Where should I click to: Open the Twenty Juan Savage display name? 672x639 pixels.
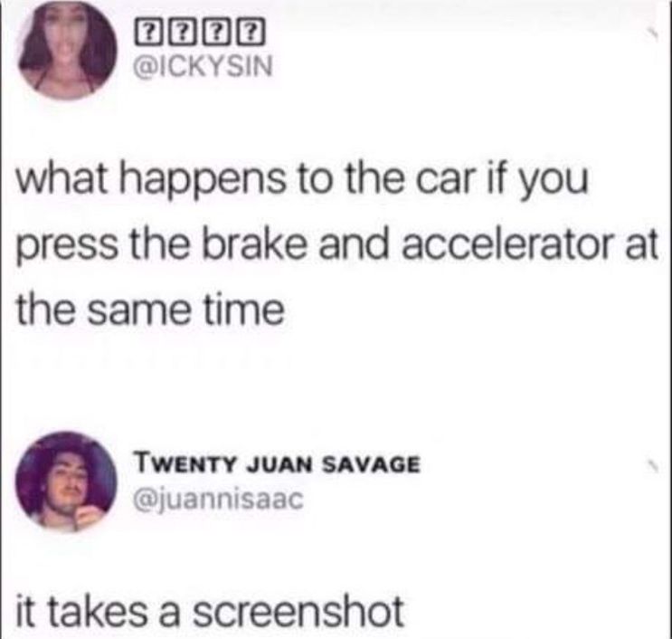click(x=278, y=464)
